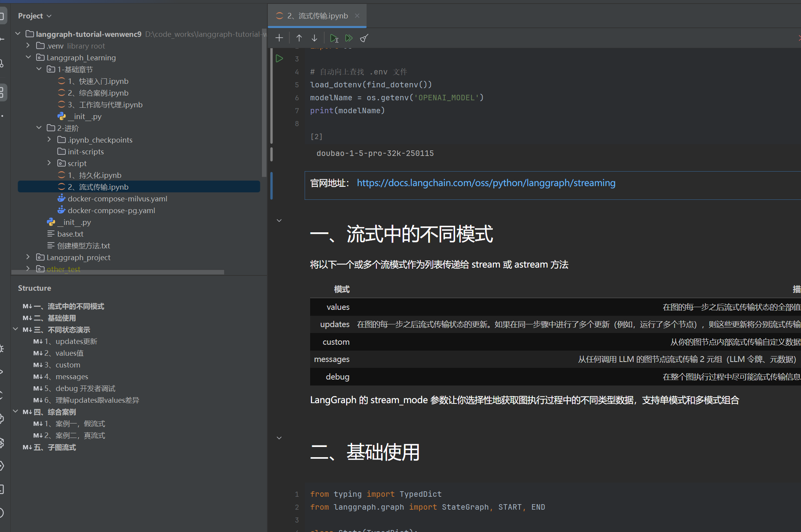The image size is (801, 532).
Task: Switch to the 2、流式传输.ipynb editor tab
Action: click(317, 16)
